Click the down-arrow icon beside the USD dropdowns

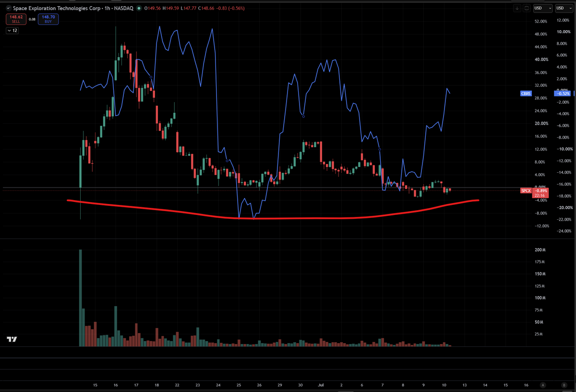coord(517,8)
